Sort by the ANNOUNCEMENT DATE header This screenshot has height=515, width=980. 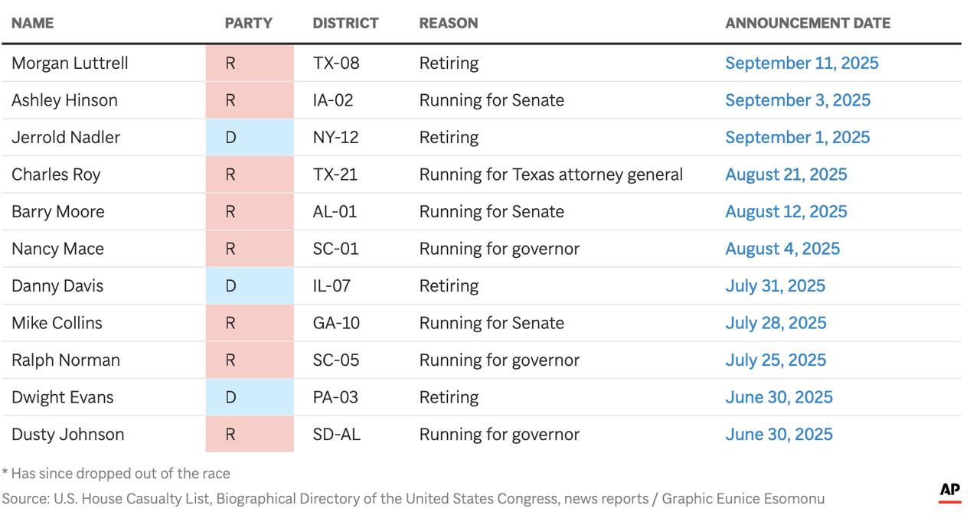pyautogui.click(x=807, y=23)
